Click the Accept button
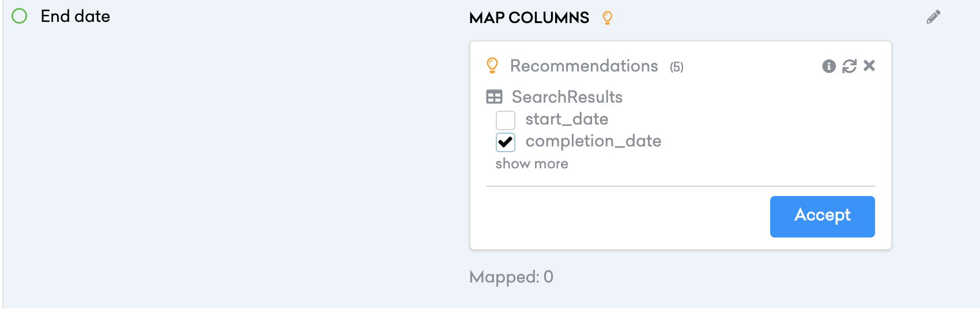Viewport: 980px width, 309px height. coord(822,217)
